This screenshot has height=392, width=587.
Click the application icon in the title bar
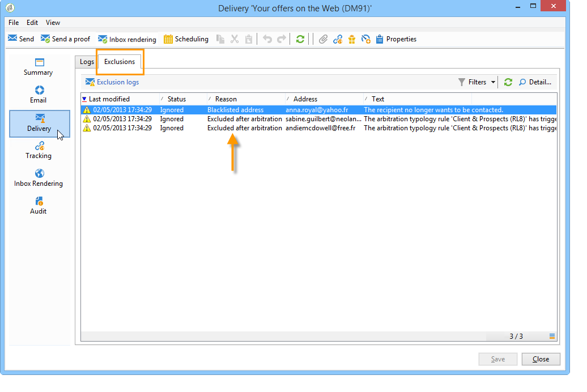[10, 7]
